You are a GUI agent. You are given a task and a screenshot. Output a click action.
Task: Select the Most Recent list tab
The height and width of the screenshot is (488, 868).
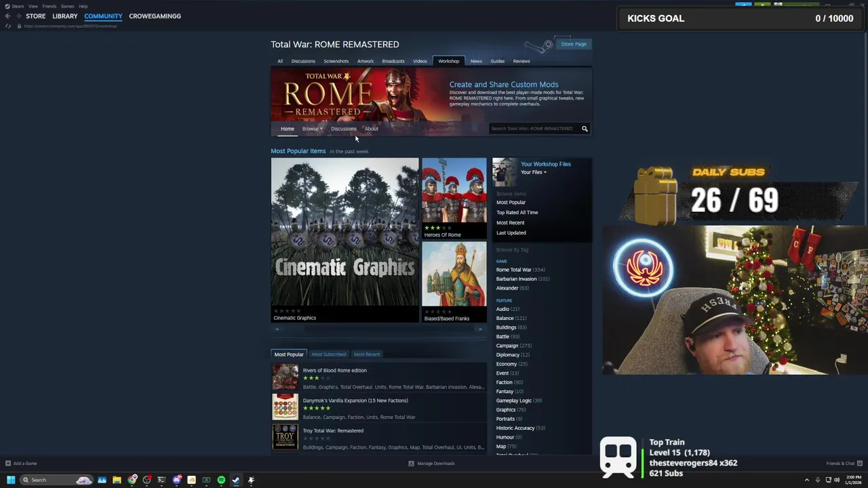click(x=367, y=354)
